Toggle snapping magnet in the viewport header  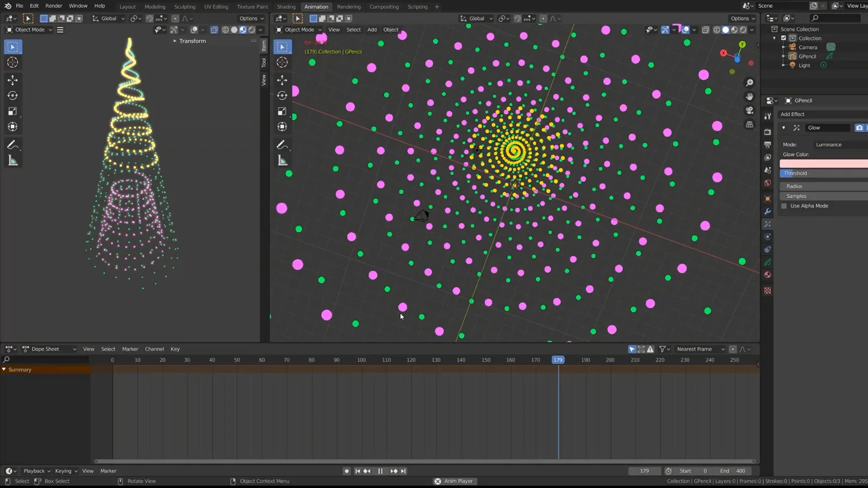[518, 18]
